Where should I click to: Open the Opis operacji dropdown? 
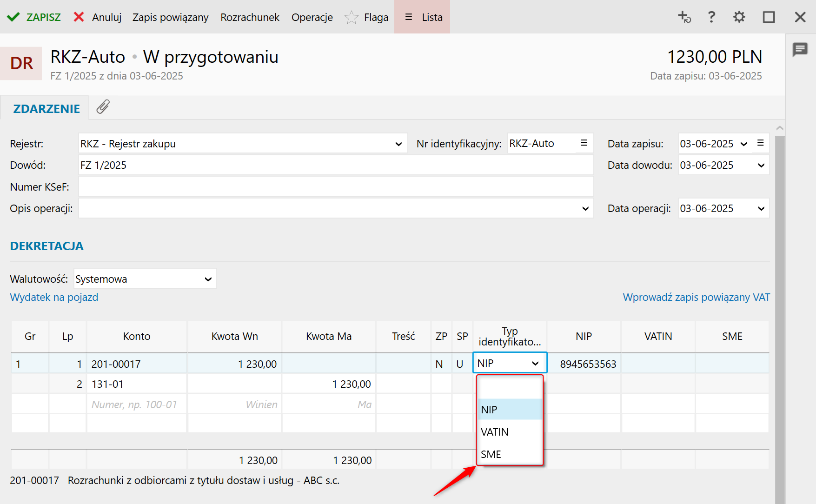(585, 209)
